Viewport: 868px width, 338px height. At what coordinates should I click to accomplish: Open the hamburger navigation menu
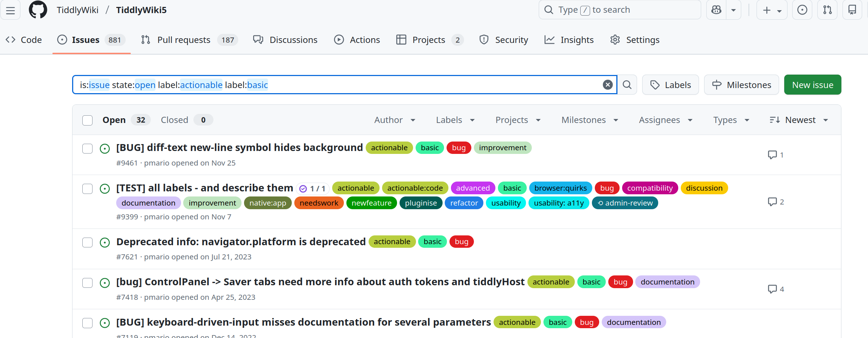[11, 10]
